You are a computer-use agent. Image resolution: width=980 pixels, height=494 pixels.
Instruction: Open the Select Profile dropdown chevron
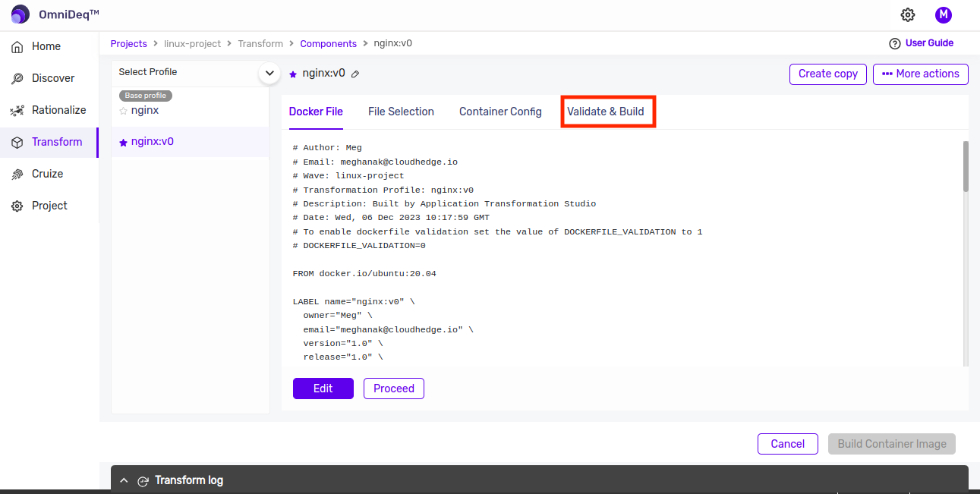point(269,73)
